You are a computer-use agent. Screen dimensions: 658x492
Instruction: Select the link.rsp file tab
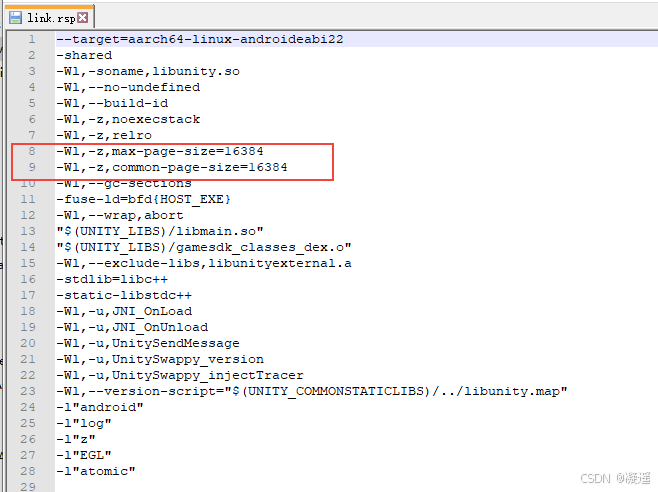(x=50, y=17)
